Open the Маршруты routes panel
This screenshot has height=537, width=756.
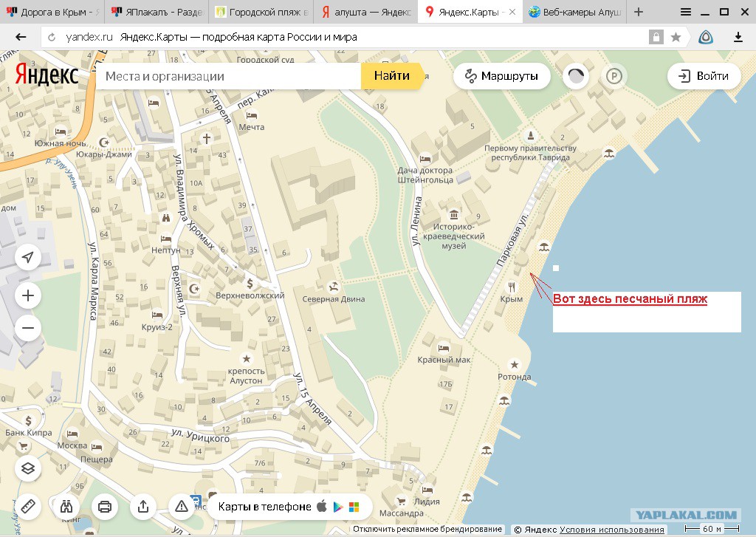(x=501, y=76)
